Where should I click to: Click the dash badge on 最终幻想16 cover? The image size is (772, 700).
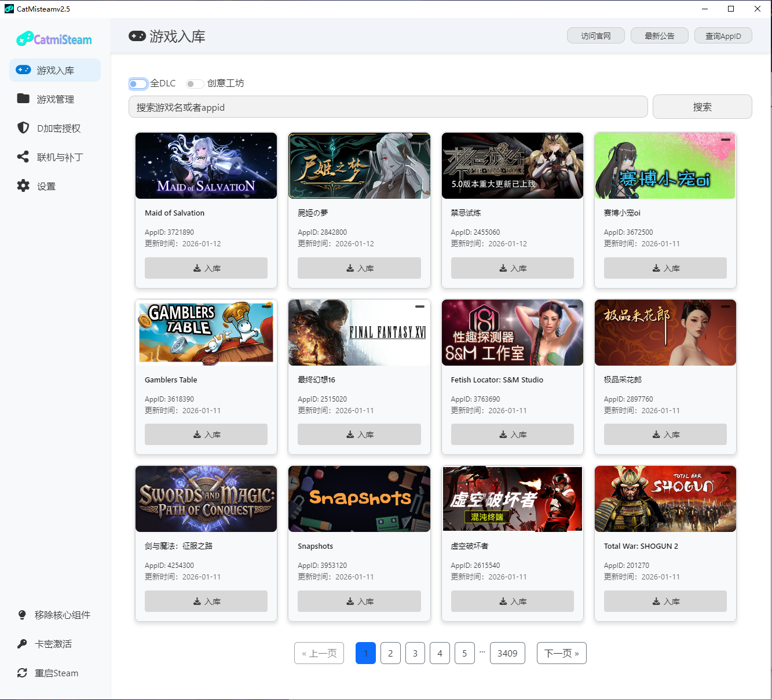(420, 307)
